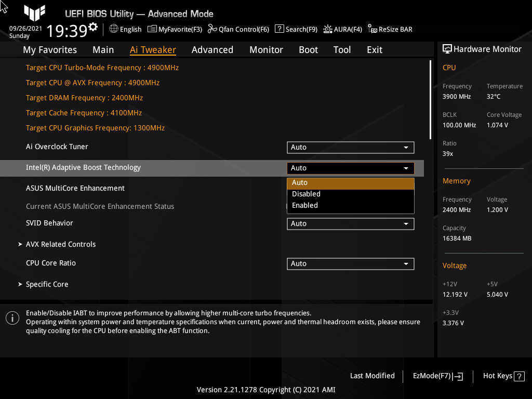Screen dimensions: 532x399
Task: Switch to EzMode with F7 button
Action: click(437, 376)
